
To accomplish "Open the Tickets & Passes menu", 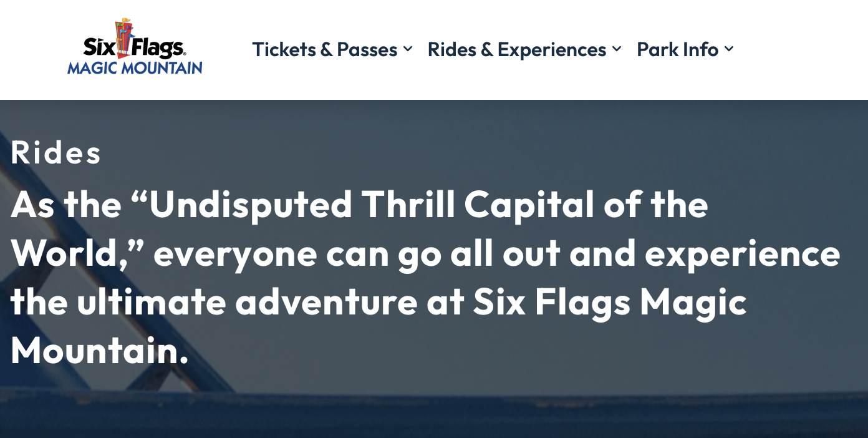I will (x=324, y=49).
